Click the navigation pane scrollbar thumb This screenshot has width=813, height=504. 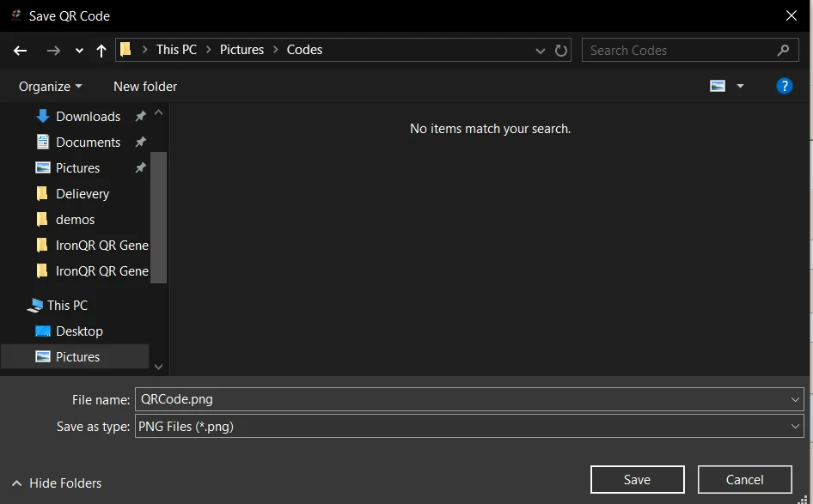click(x=158, y=216)
